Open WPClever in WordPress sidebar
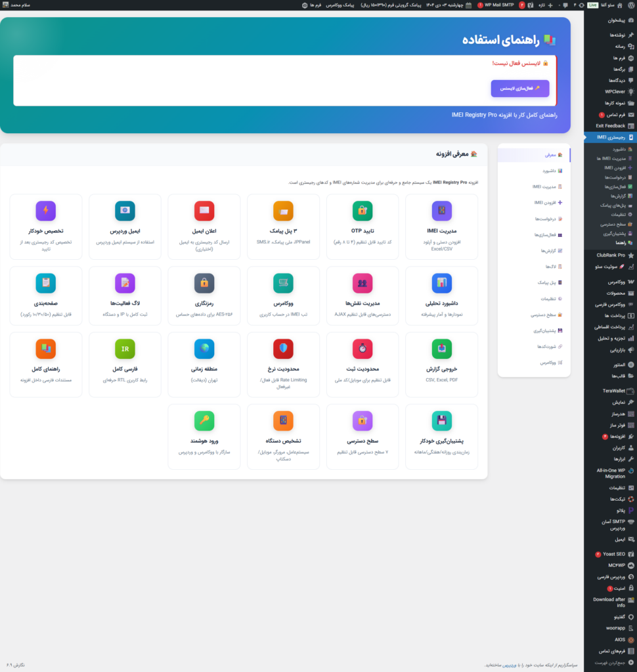 point(611,92)
